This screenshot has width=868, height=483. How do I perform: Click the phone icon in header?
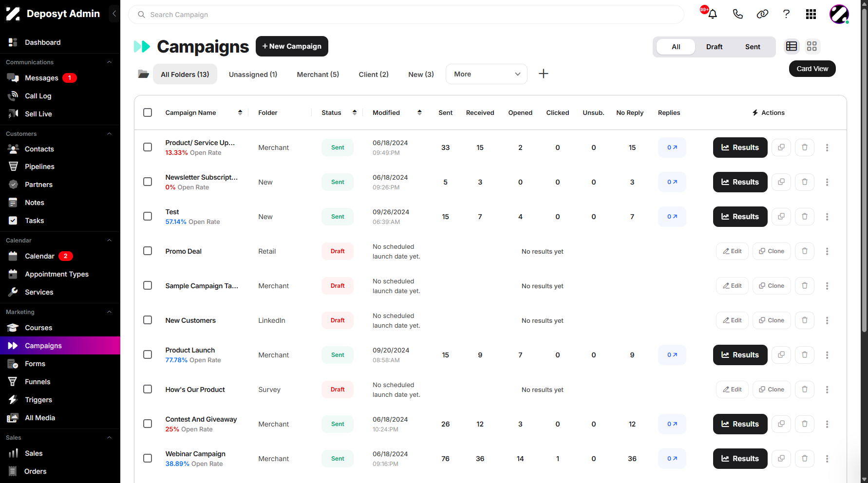[737, 14]
